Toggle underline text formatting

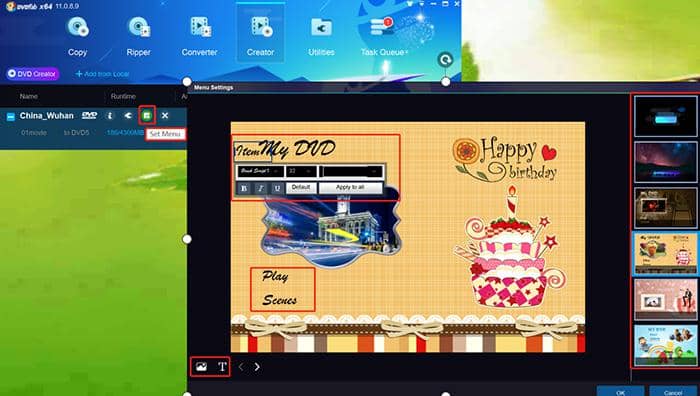pos(277,188)
